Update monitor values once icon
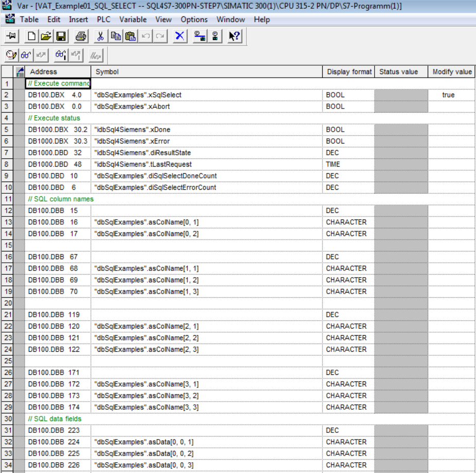 (x=61, y=55)
